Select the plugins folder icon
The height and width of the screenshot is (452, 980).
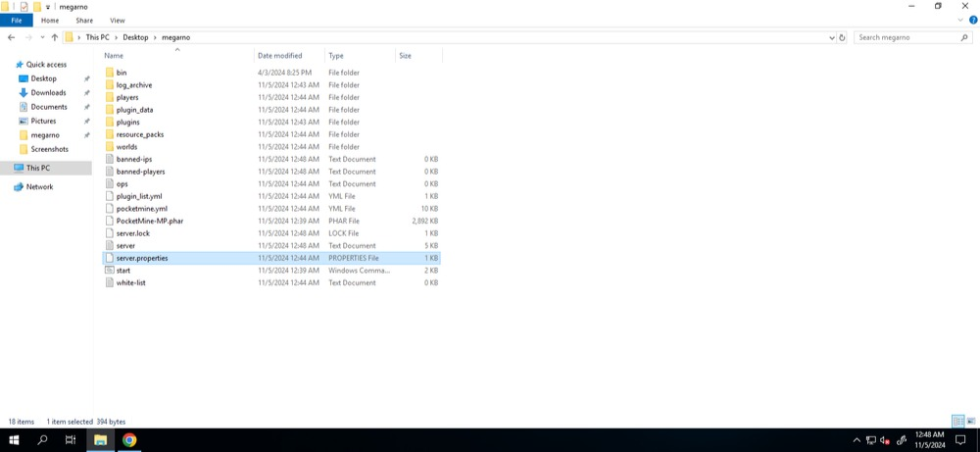[110, 122]
